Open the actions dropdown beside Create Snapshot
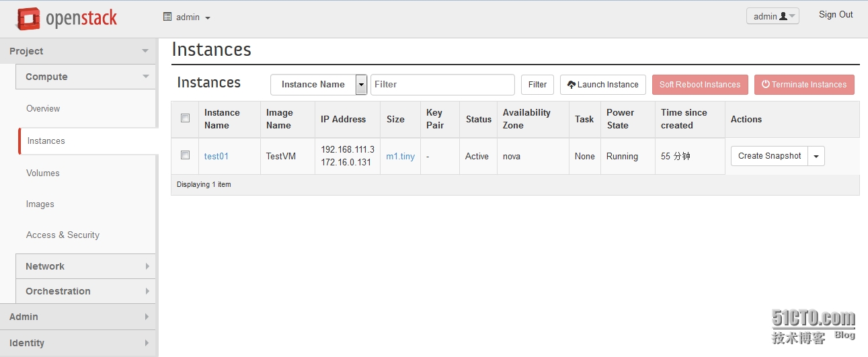This screenshot has width=868, height=357. click(x=816, y=156)
